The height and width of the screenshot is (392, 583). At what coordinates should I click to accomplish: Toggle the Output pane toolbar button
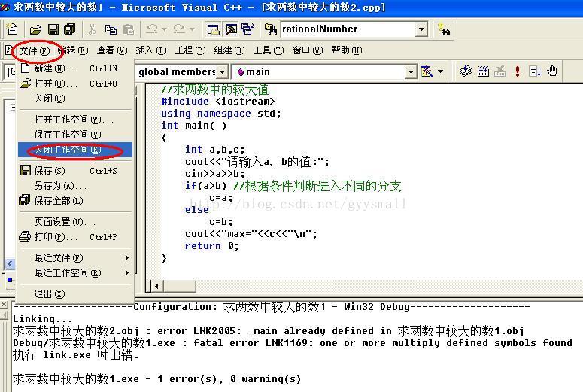click(231, 29)
